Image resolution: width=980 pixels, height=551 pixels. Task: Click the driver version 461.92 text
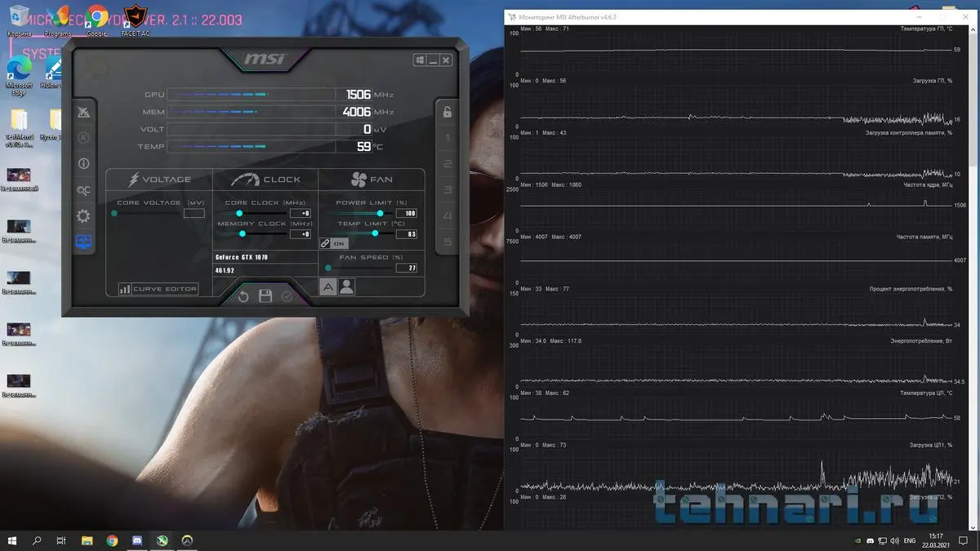225,270
